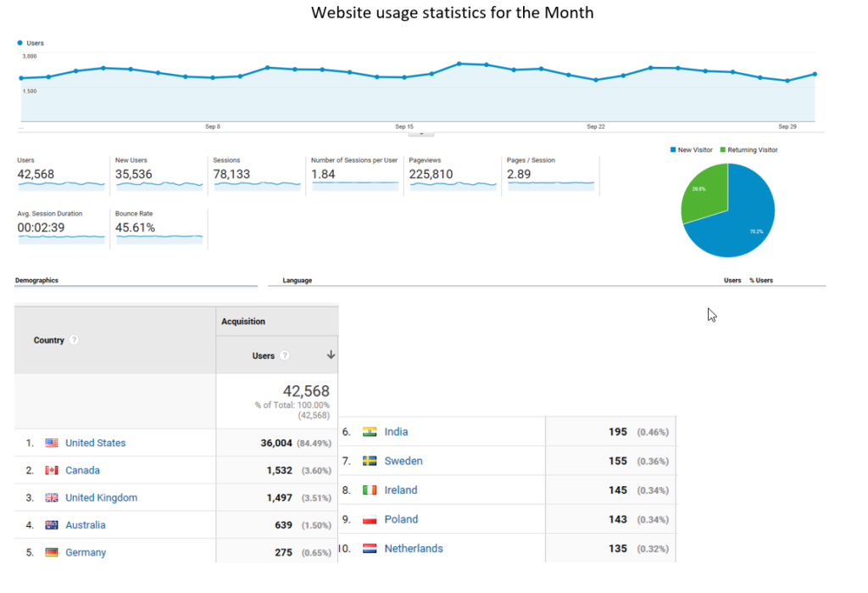Click the India flag icon
Image resolution: width=868 pixels, height=593 pixels.
click(x=370, y=432)
